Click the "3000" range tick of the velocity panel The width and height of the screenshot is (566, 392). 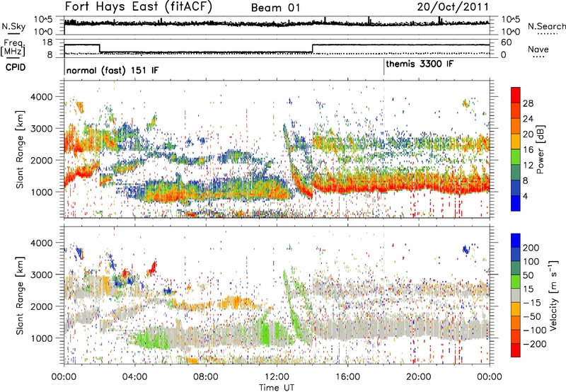pyautogui.click(x=41, y=275)
